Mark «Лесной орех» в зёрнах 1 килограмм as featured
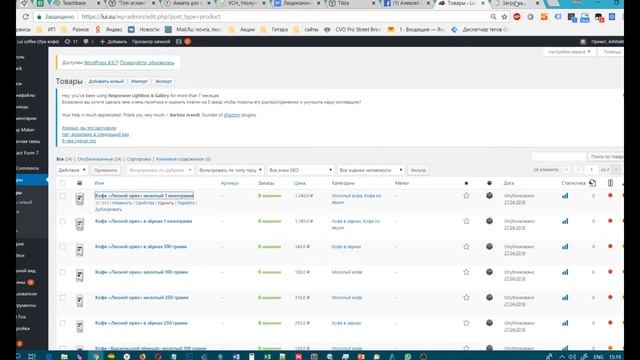The image size is (640, 360). click(x=466, y=221)
